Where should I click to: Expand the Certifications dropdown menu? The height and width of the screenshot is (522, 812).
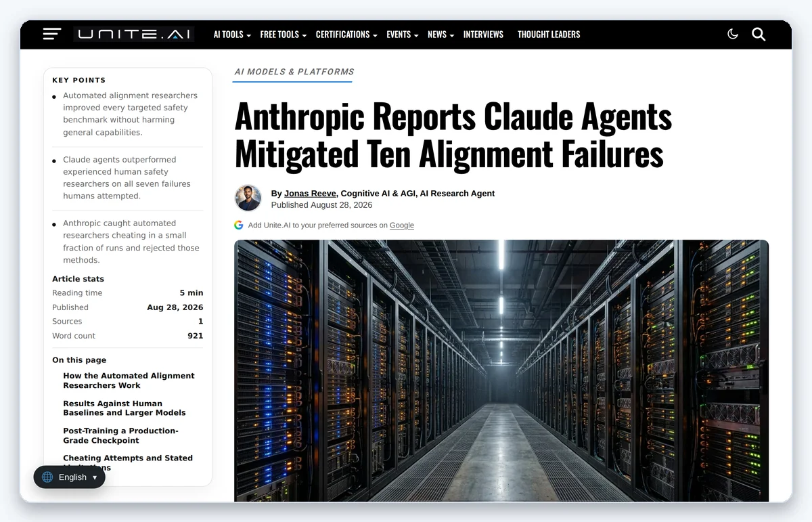pos(346,35)
